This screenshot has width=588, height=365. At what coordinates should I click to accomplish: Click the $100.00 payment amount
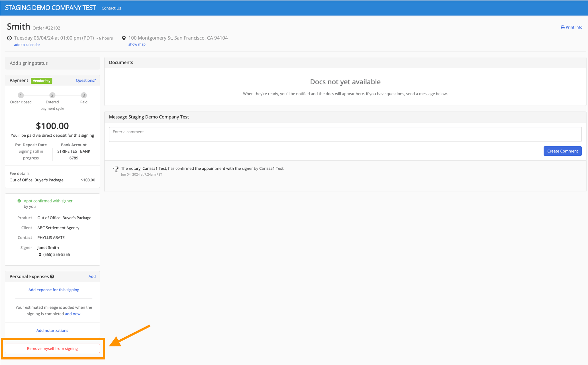point(52,126)
